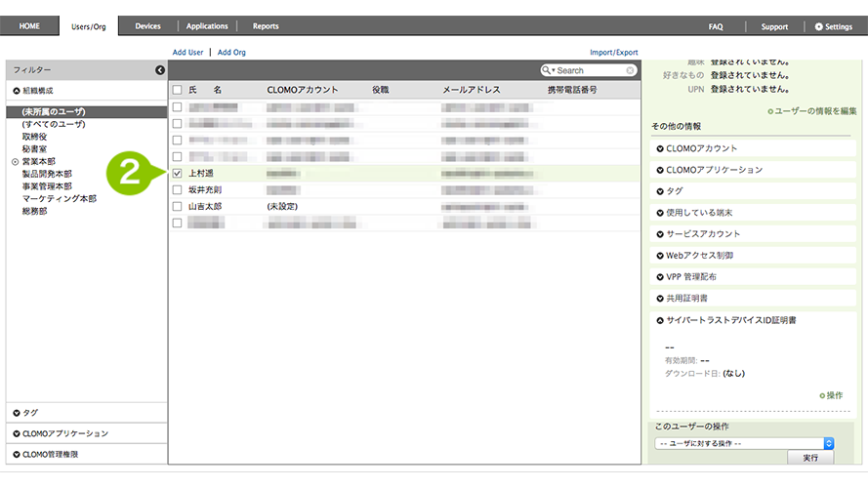The image size is (868, 488).
Task: Sort by メールアドレス column header
Action: tap(471, 90)
